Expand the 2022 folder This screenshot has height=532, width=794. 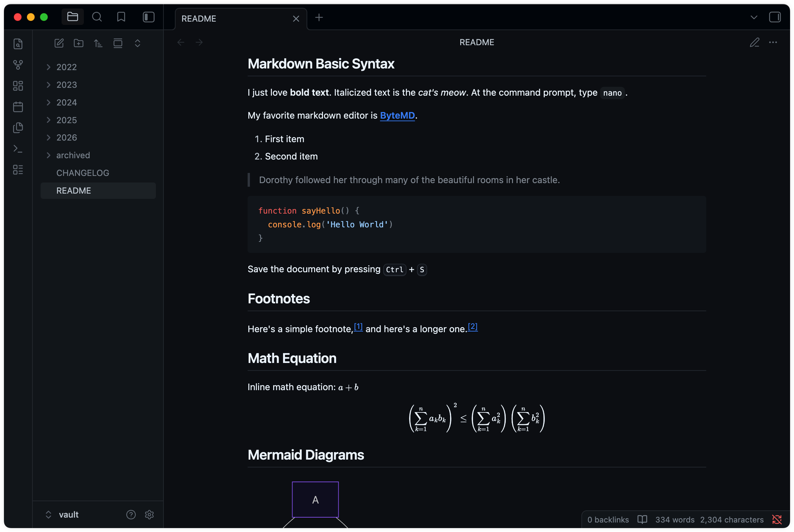(98, 67)
